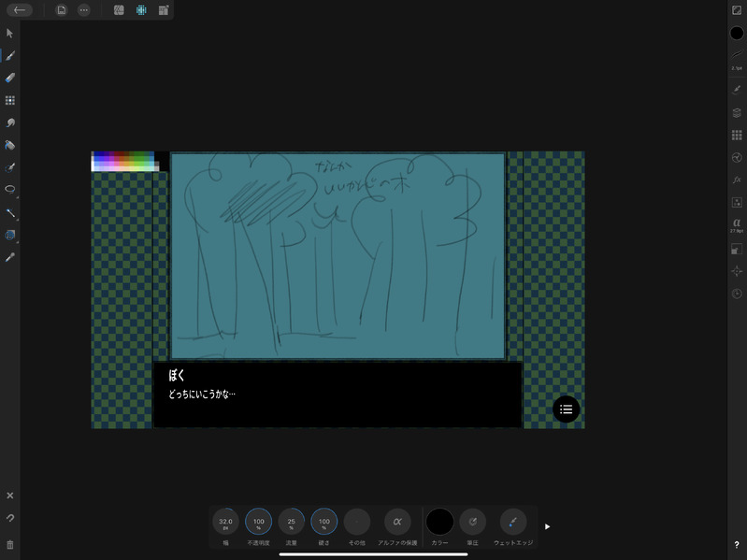Screen dimensions: 747x560
Task: Select the Smudge tool
Action: [x=10, y=122]
